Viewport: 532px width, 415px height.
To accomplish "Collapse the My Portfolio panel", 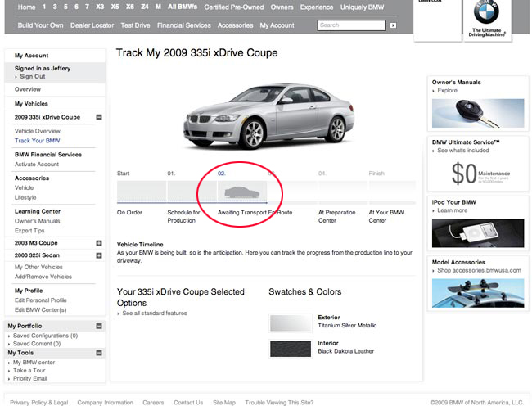I will click(99, 326).
